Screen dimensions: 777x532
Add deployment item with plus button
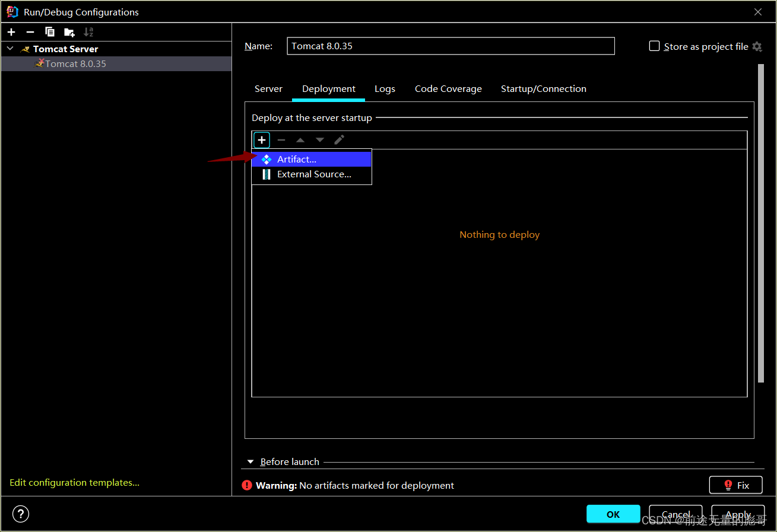tap(262, 140)
